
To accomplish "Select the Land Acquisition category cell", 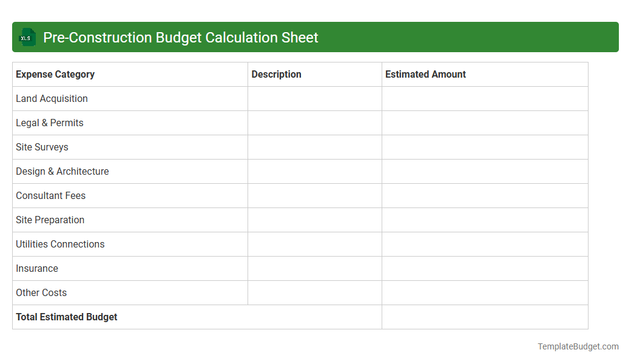I will (x=52, y=98).
